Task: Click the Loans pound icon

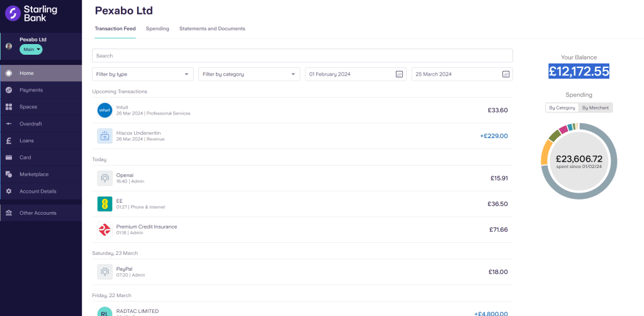Action: (x=9, y=140)
